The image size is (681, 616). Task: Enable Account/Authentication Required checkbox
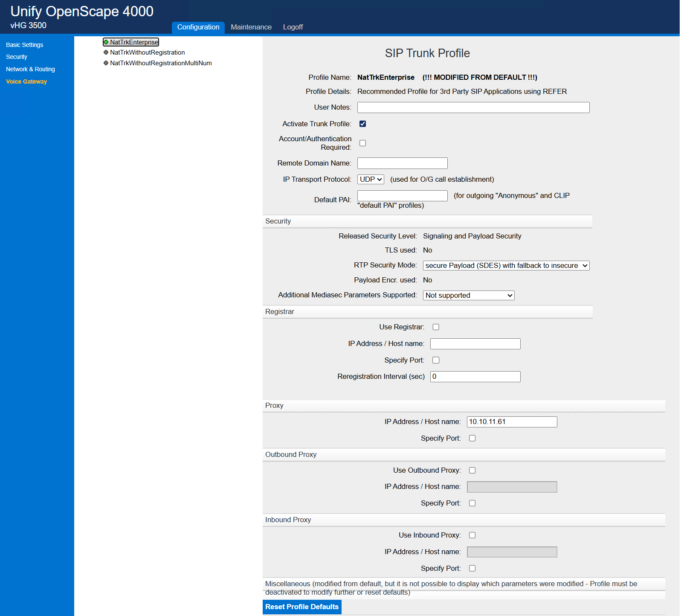363,143
